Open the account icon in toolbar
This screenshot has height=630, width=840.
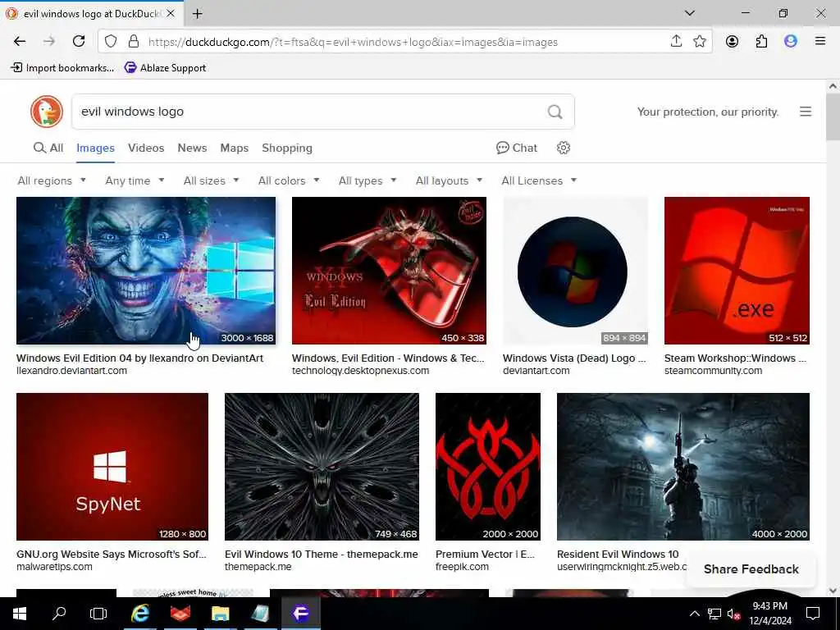tap(732, 41)
